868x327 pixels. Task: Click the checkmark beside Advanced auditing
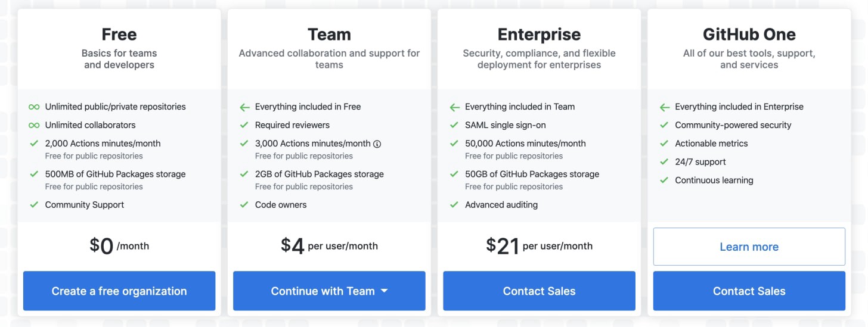click(454, 205)
